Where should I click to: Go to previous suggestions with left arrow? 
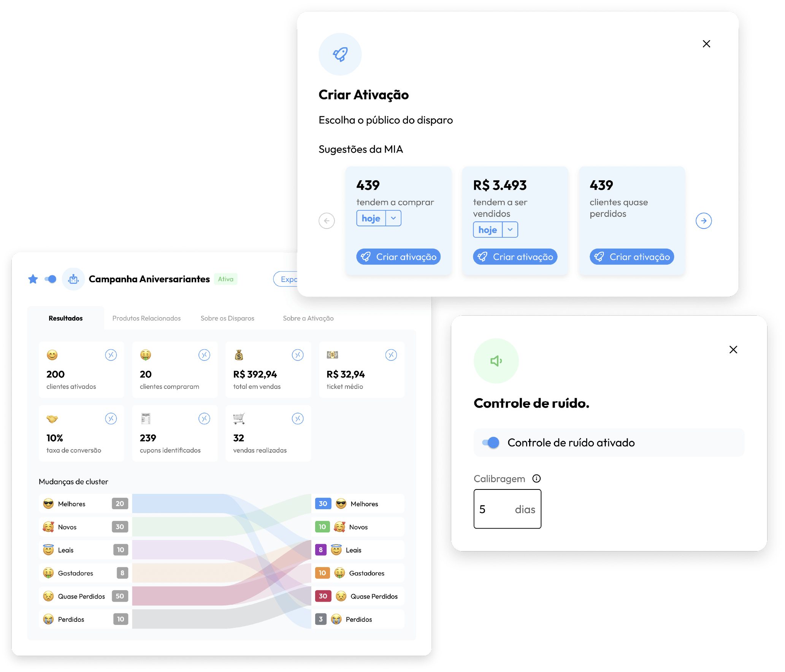327,221
